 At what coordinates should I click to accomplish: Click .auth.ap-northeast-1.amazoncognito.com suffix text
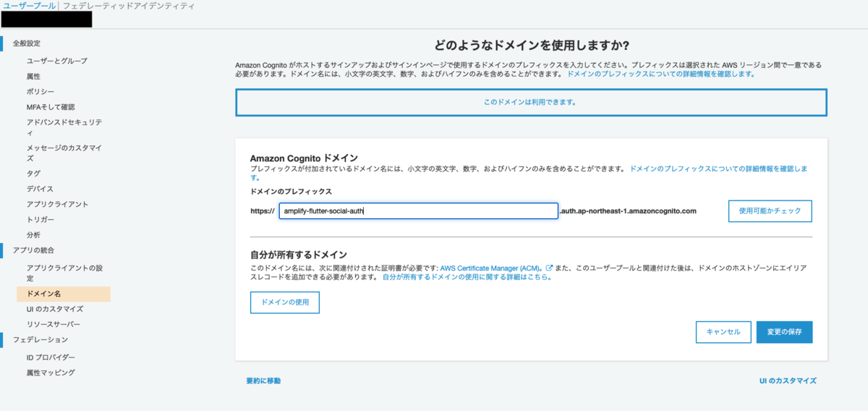click(x=628, y=211)
